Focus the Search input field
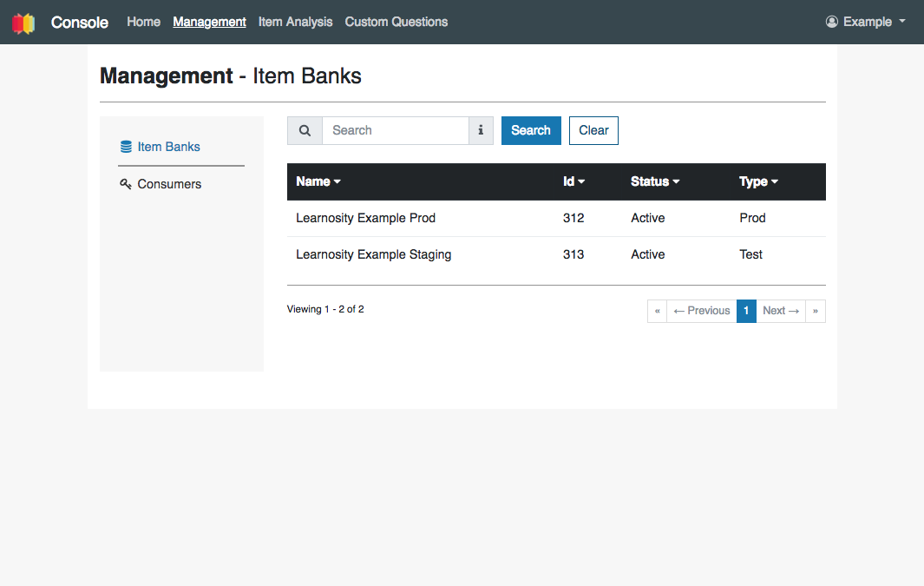The width and height of the screenshot is (924, 586). pos(396,130)
